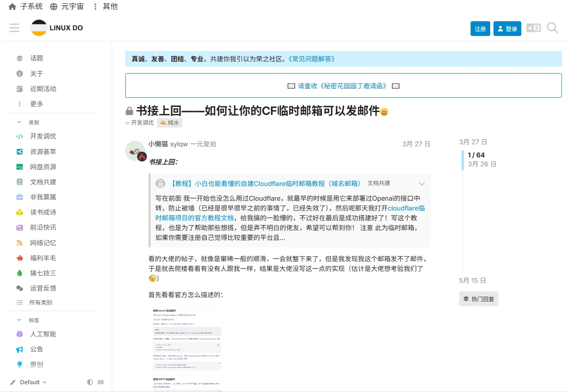Click the 关于 info icon
The width and height of the screenshot is (570, 392).
point(20,74)
